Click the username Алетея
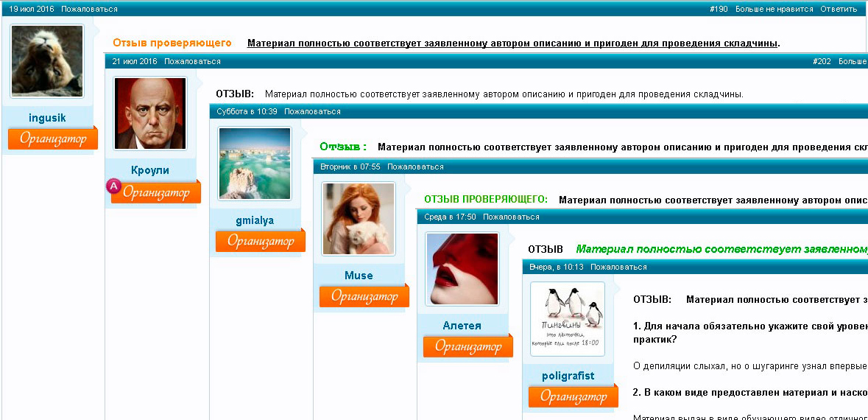Image resolution: width=868 pixels, height=420 pixels. click(x=462, y=326)
